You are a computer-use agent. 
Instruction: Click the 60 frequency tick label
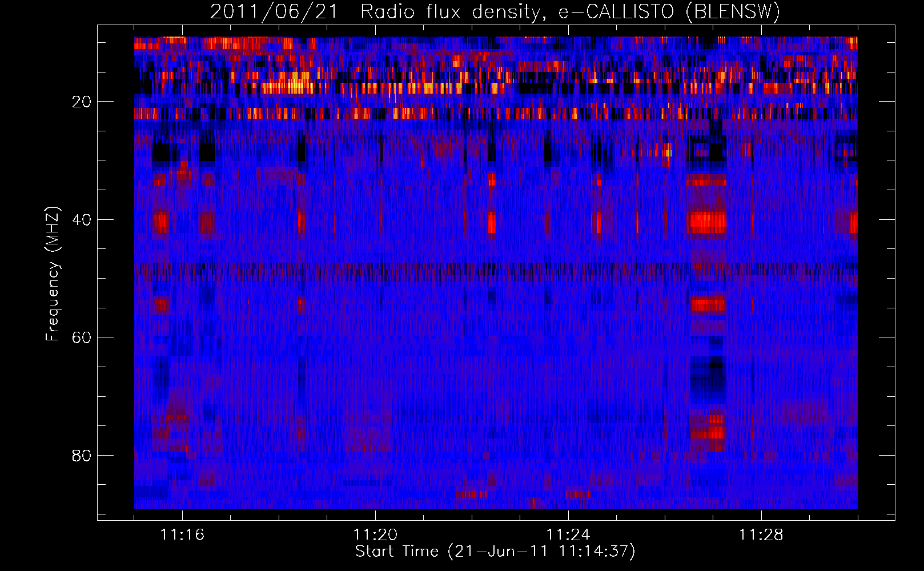(82, 337)
